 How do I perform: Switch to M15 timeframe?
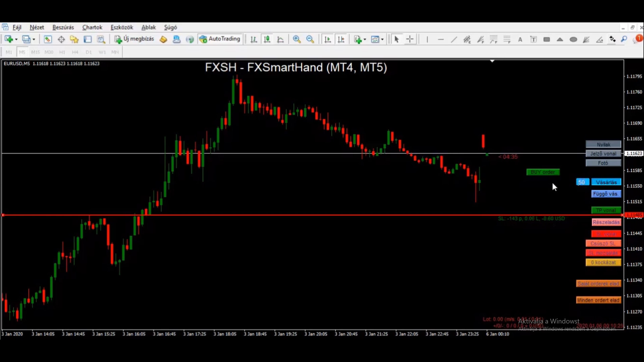point(36,52)
